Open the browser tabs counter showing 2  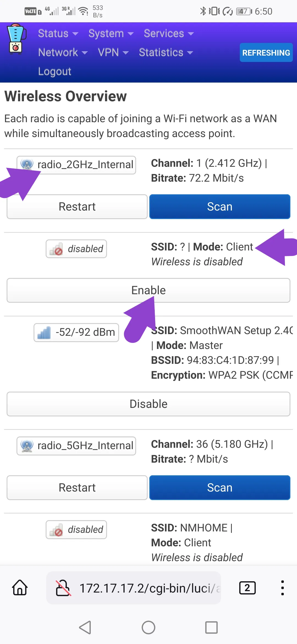point(247,588)
